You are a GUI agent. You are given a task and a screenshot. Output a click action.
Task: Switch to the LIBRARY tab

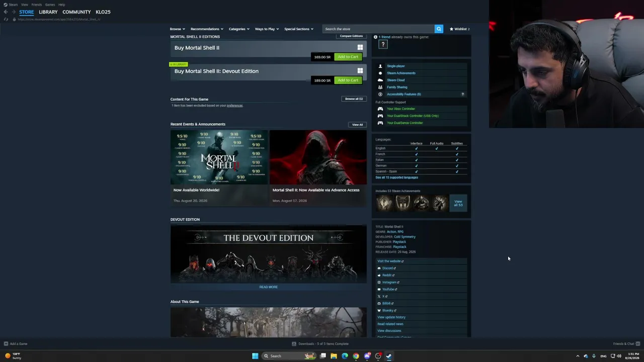[48, 12]
